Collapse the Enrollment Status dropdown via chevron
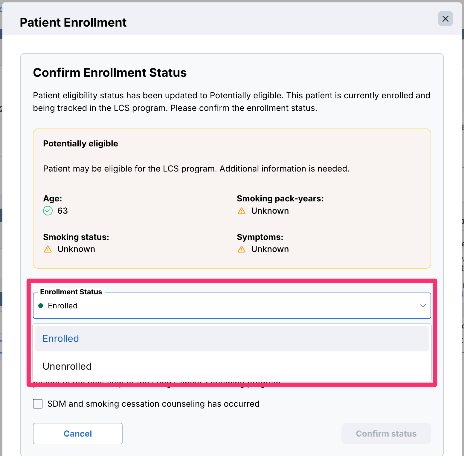This screenshot has height=456, width=476. 422,306
